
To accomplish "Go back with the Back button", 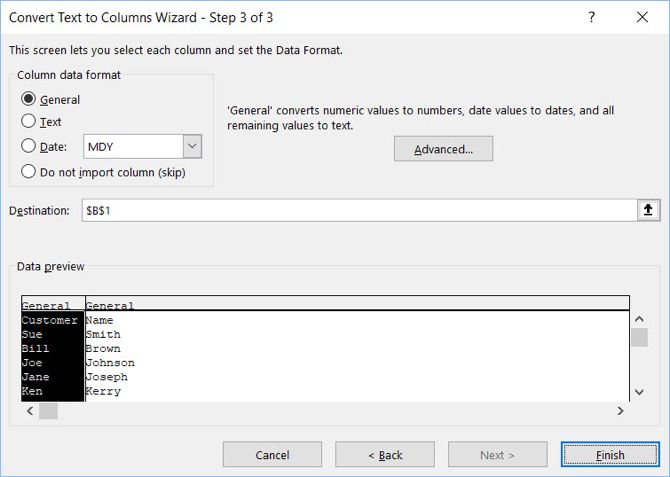I will pos(385,455).
